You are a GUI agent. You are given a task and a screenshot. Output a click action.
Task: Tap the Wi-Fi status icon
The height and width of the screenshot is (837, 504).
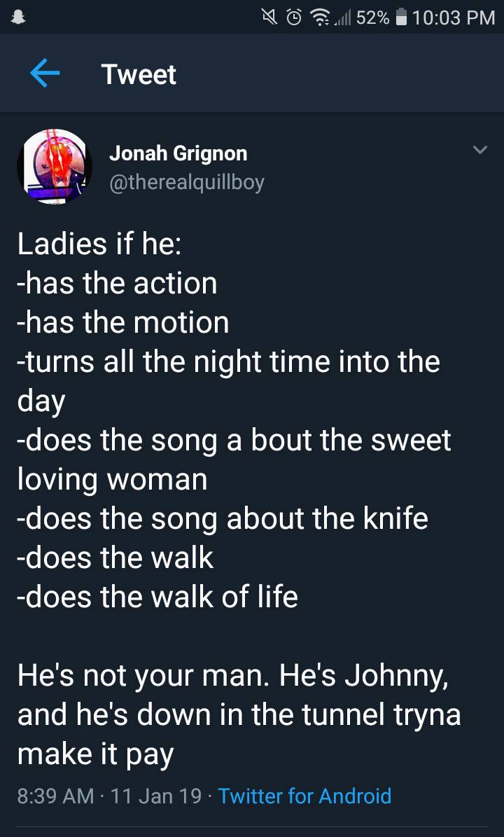321,18
